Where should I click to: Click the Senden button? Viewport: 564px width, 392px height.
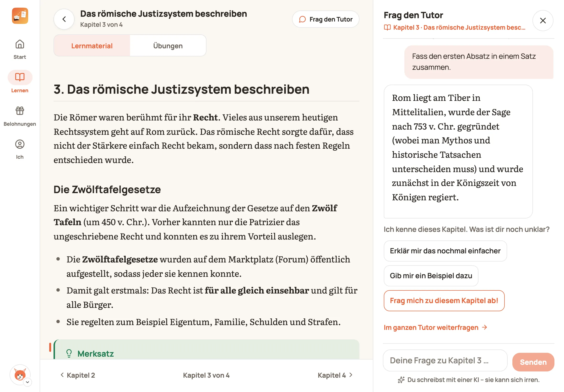[533, 362]
